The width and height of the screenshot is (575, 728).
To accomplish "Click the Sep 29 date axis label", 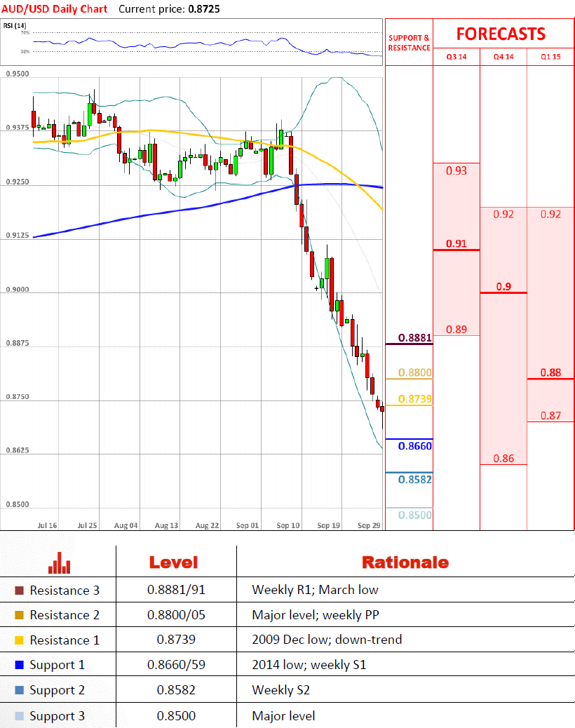I will 368,525.
